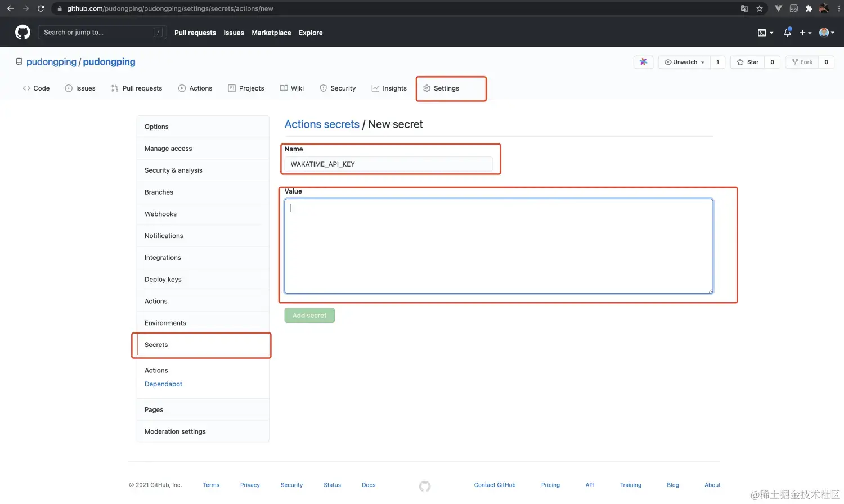Switch to repository Pull requests tab
Viewport: 844px width, 504px height.
[x=137, y=88]
